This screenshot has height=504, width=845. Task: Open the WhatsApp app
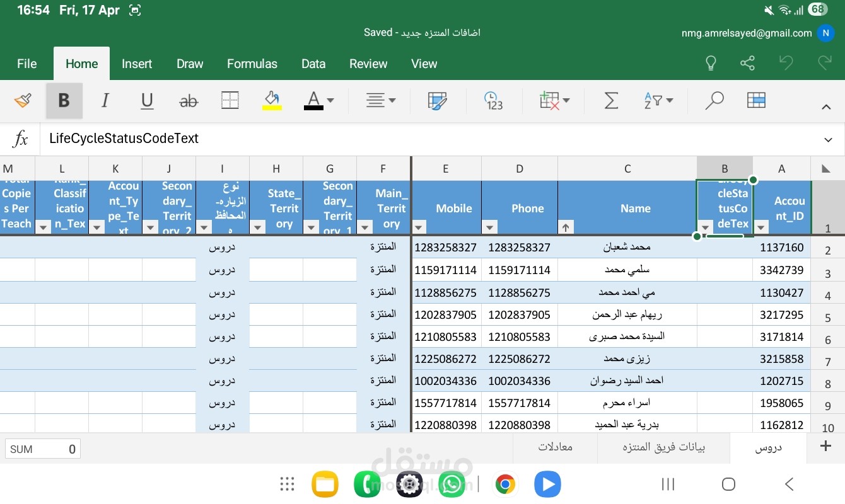(x=452, y=484)
